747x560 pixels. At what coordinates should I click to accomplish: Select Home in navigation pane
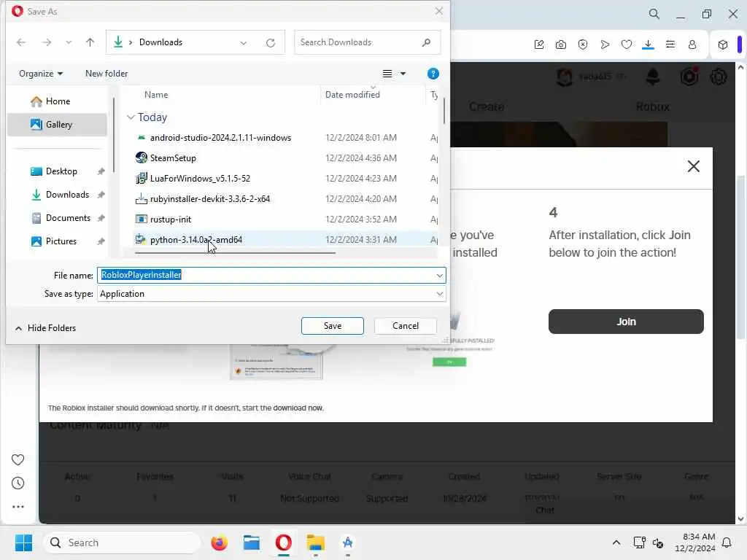(x=57, y=101)
